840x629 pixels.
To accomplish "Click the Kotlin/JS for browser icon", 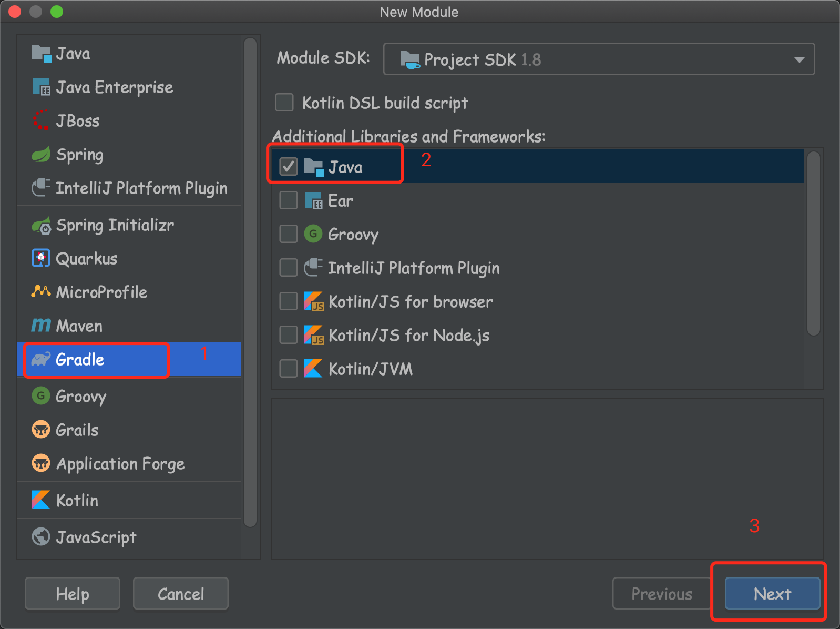I will click(x=314, y=301).
